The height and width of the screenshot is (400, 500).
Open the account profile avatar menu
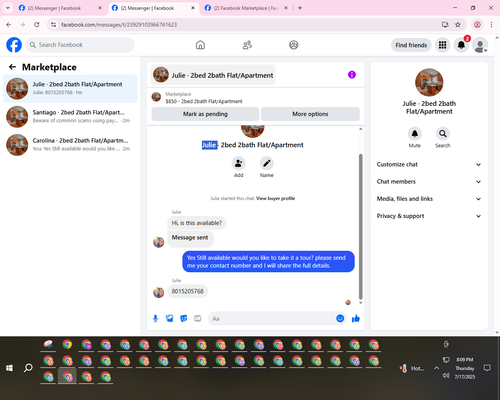[x=480, y=45]
